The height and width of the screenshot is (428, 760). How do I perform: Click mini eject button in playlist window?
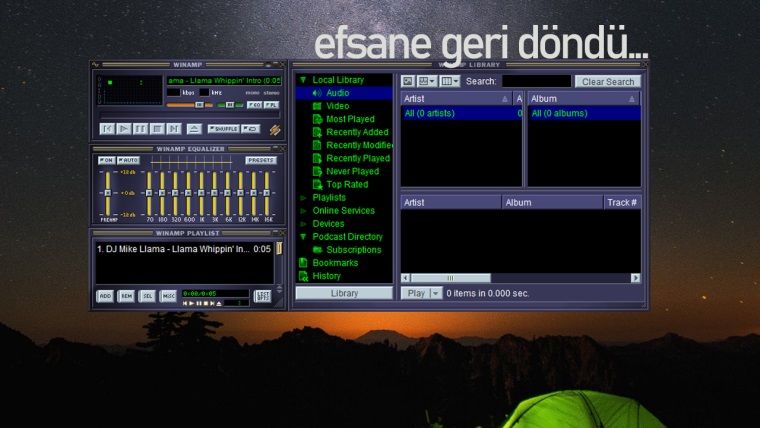click(x=219, y=303)
